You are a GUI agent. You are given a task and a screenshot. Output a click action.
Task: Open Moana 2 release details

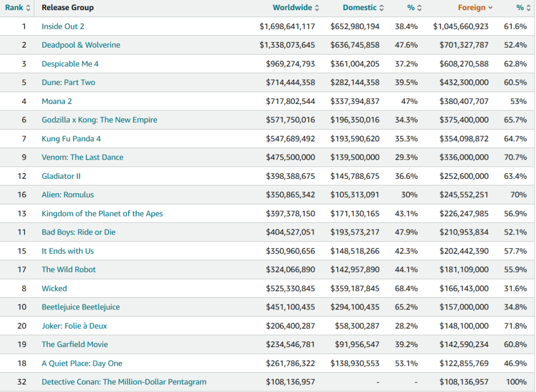(57, 101)
